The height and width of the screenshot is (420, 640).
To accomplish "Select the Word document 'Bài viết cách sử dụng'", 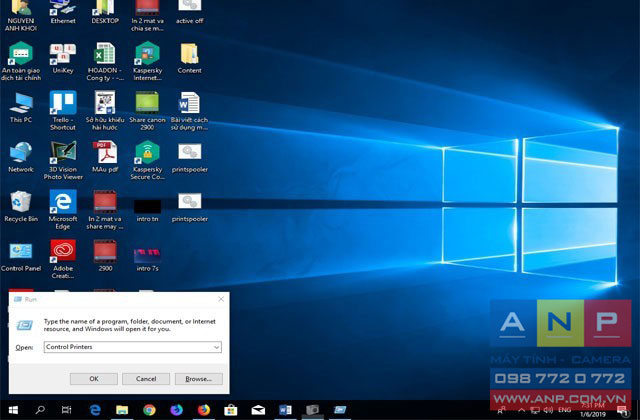I will (189, 111).
